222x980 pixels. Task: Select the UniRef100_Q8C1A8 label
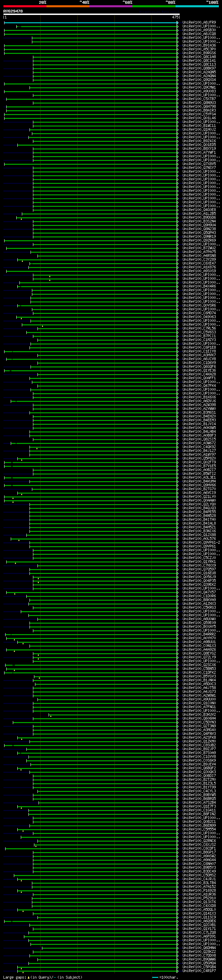click(199, 57)
